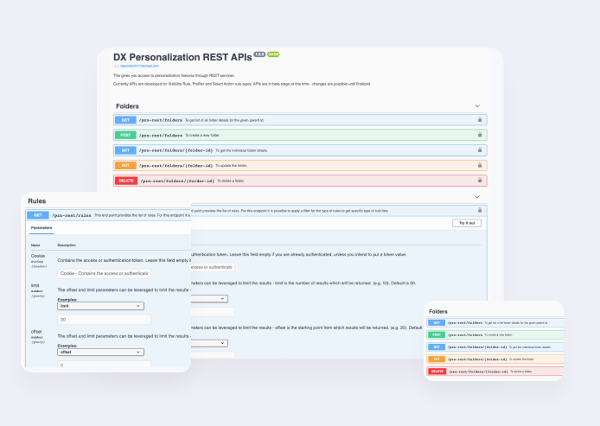
Task: Open the limit examples dropdown
Action: point(101,306)
